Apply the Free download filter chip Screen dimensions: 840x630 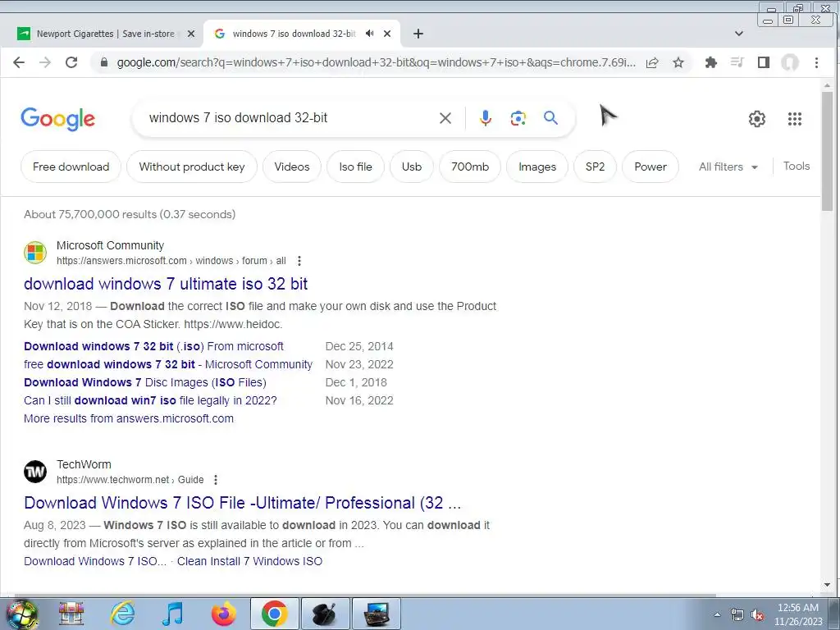[71, 167]
